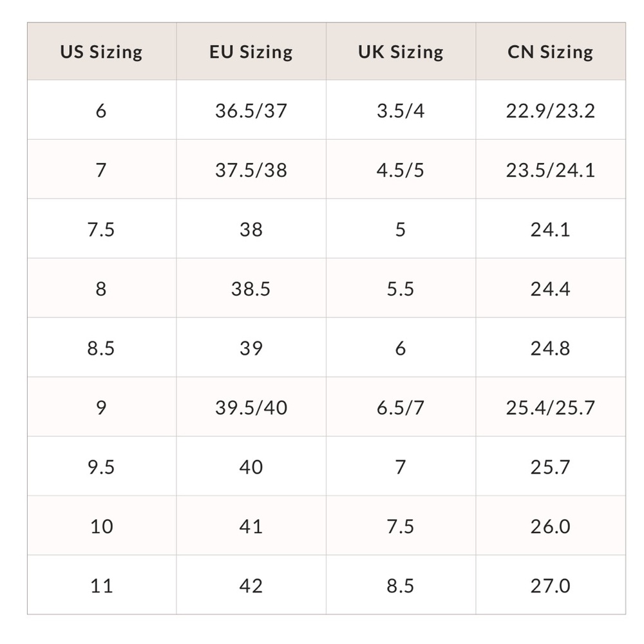
Task: Select the CN size 22.9/23.2 cell
Action: point(550,111)
